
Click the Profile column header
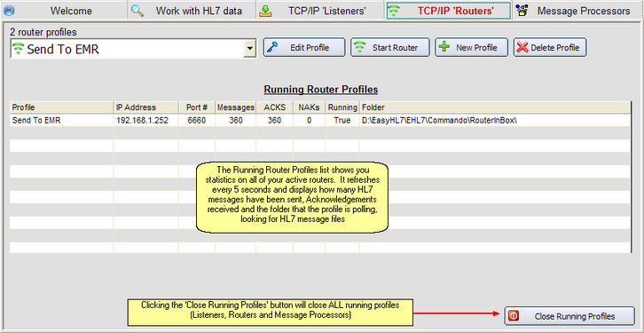61,107
